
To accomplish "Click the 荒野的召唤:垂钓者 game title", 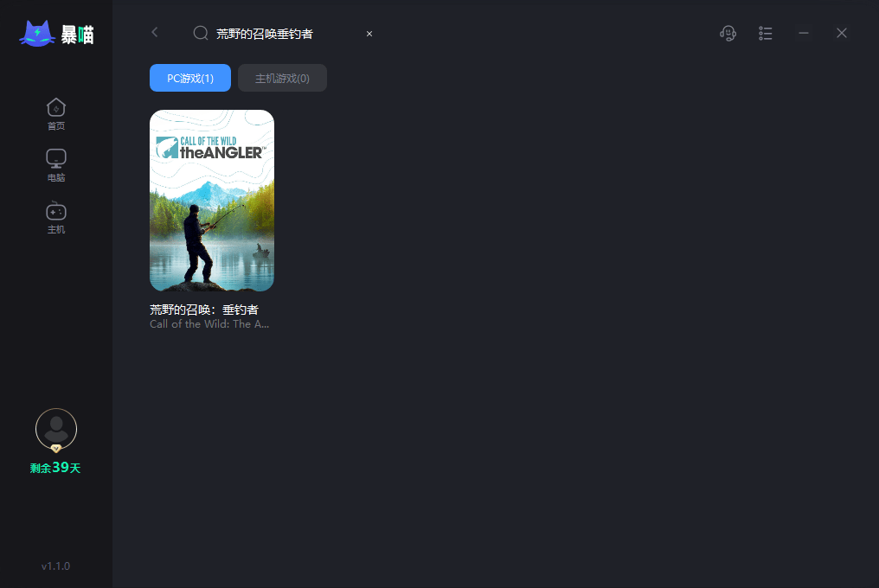I will [204, 310].
